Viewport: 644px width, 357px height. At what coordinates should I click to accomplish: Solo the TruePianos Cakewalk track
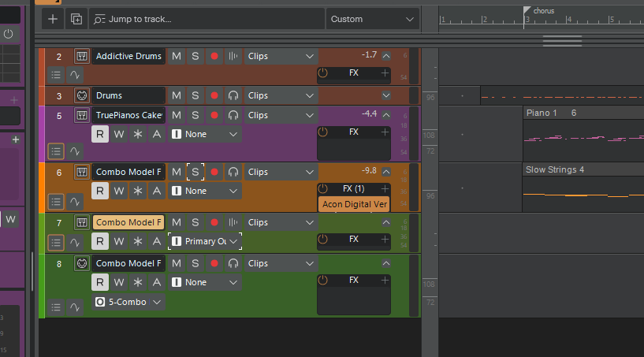tap(195, 115)
